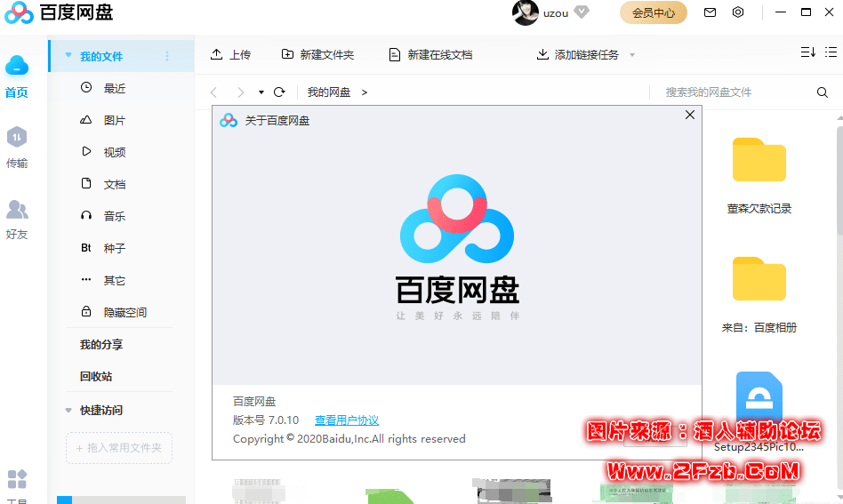Click the search magnifier icon
Viewport: 843px width, 504px height.
point(822,92)
